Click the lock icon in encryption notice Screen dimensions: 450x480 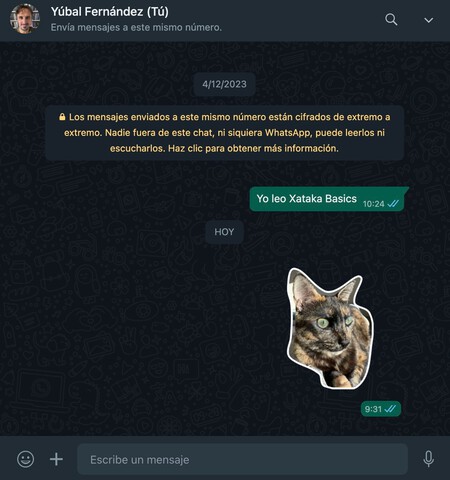(x=62, y=117)
